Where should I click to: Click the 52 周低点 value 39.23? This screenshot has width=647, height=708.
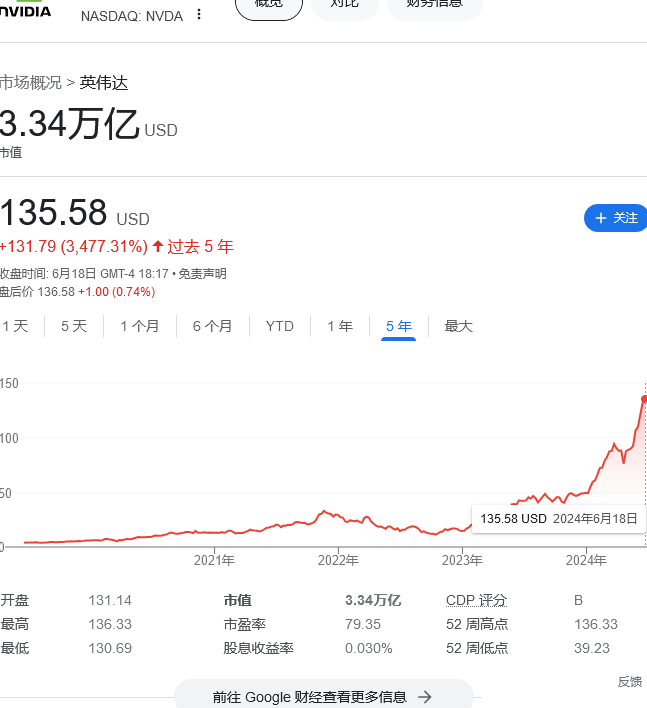(592, 648)
